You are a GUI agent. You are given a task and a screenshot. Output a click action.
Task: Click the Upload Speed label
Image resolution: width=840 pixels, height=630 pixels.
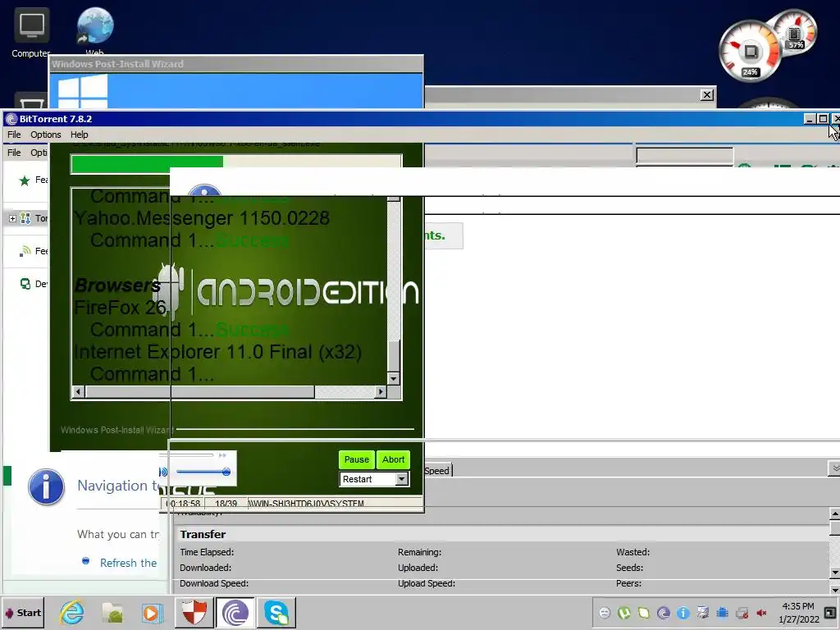tap(427, 583)
